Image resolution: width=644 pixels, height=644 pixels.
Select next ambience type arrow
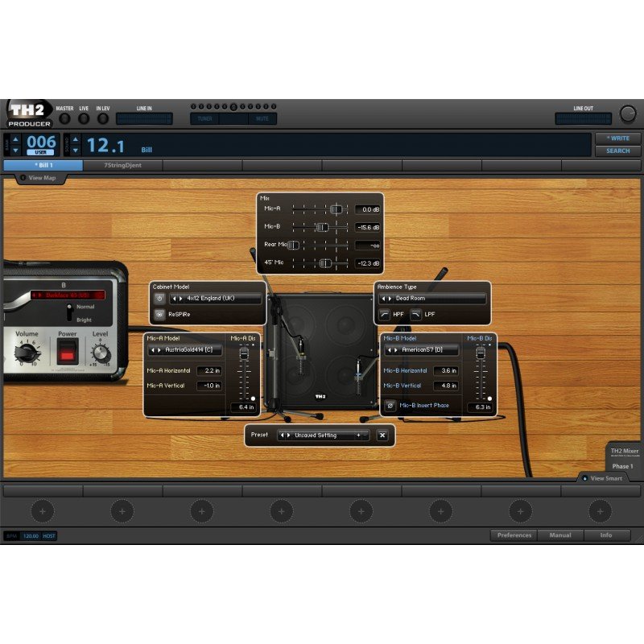390,299
